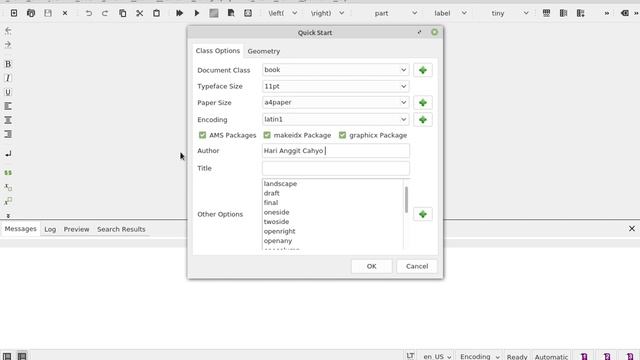Switch to the Log tab

click(50, 229)
